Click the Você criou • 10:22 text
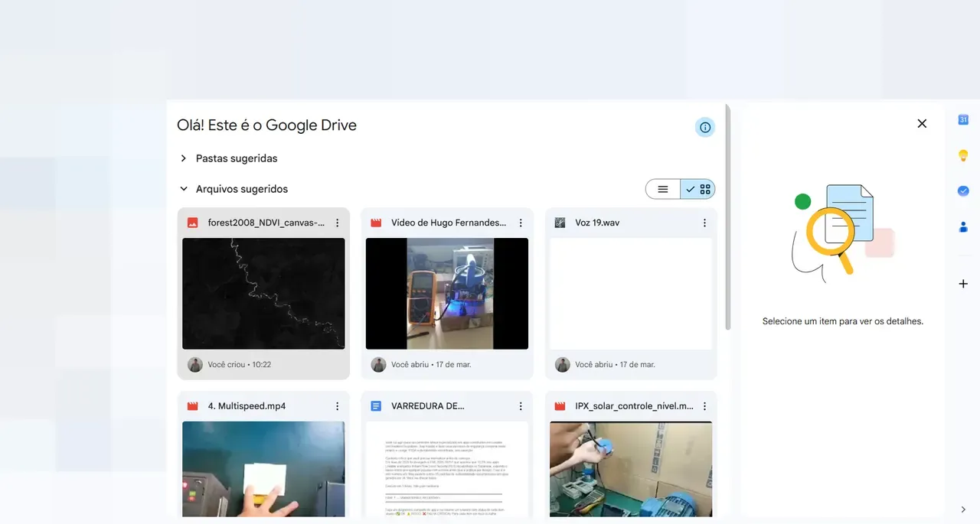 [x=240, y=365]
